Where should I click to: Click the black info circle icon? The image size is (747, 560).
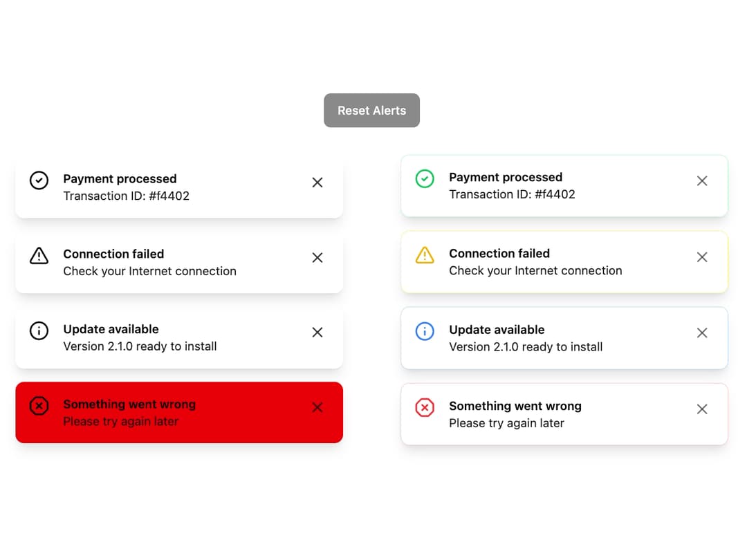pos(39,331)
